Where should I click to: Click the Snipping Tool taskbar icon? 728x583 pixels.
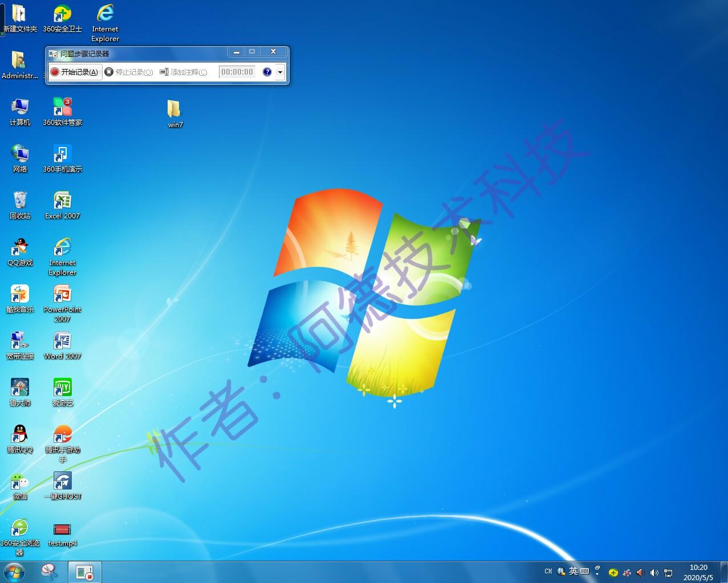coord(50,572)
